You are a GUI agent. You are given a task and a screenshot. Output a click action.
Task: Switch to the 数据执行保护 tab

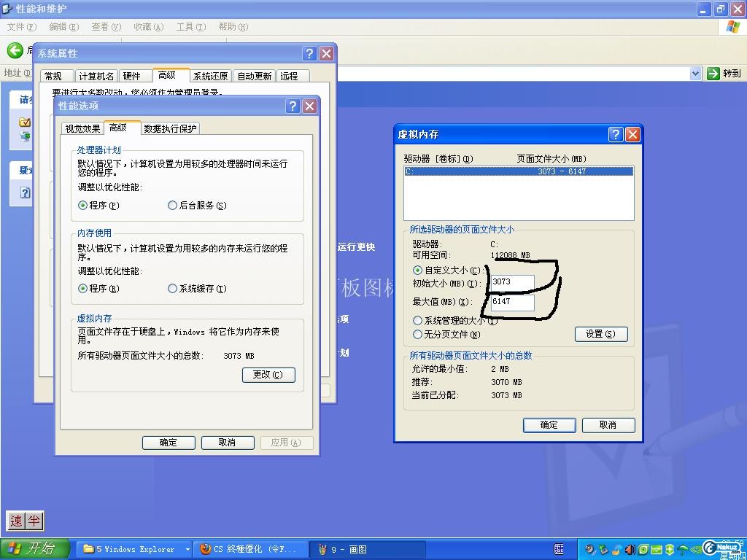(x=170, y=128)
